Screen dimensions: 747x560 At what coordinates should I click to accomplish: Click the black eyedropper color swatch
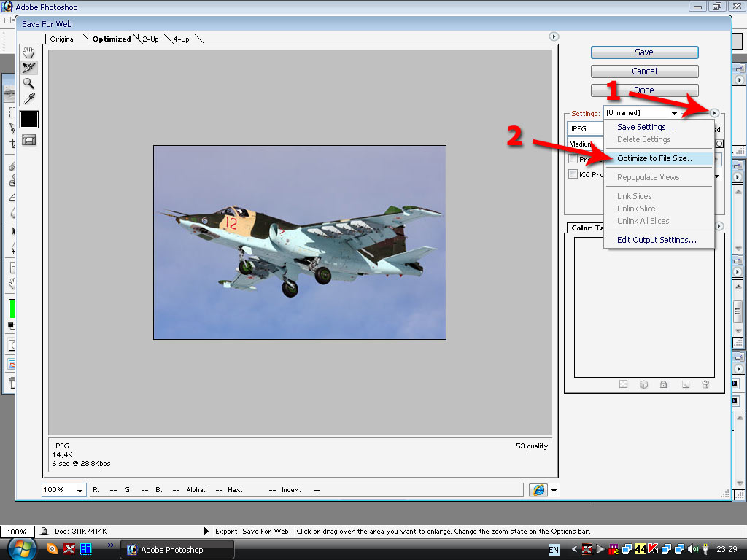pyautogui.click(x=29, y=120)
